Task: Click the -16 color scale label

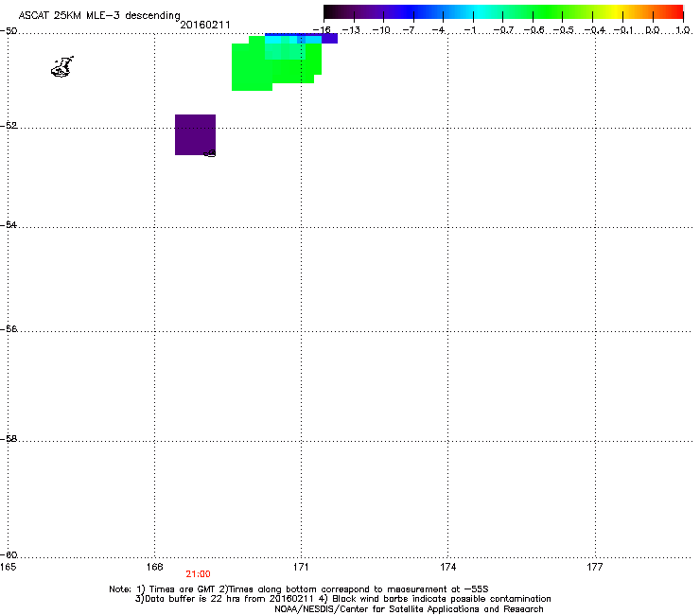Action: [322, 30]
